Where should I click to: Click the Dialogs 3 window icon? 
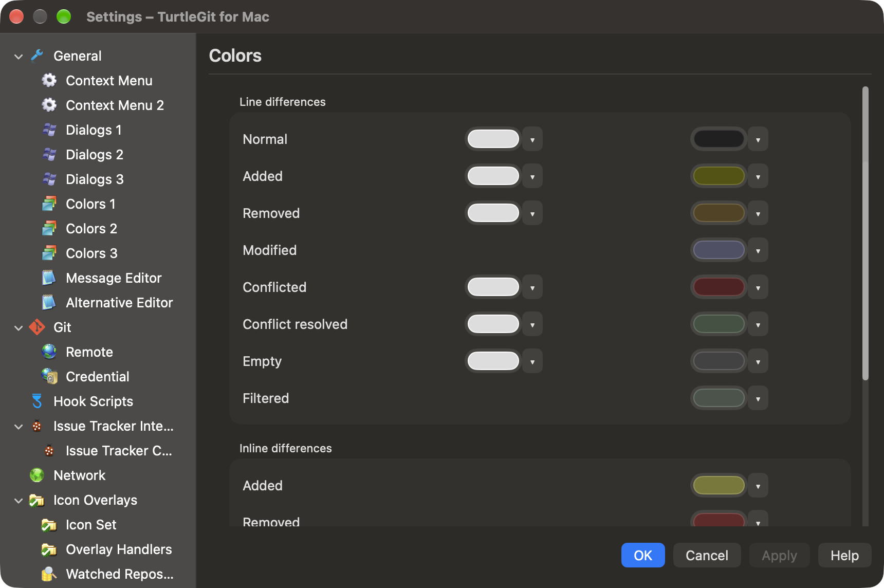coord(49,179)
